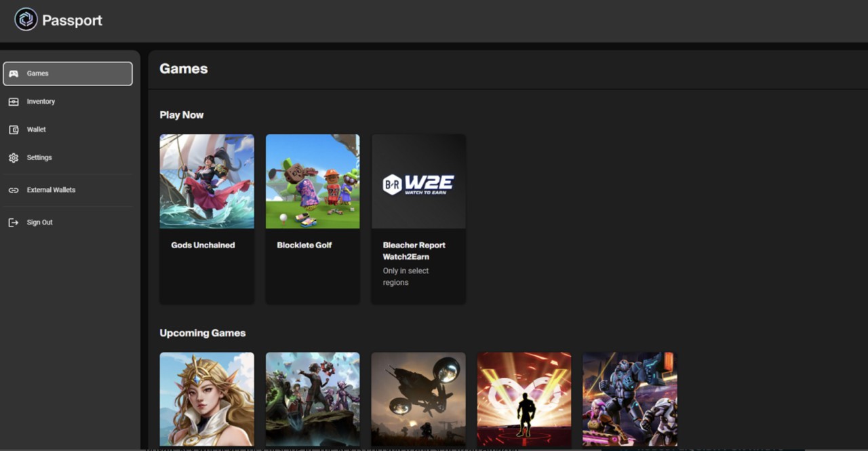Viewport: 868px width, 451px height.
Task: Click the Sign Out arrow icon
Action: [x=14, y=222]
